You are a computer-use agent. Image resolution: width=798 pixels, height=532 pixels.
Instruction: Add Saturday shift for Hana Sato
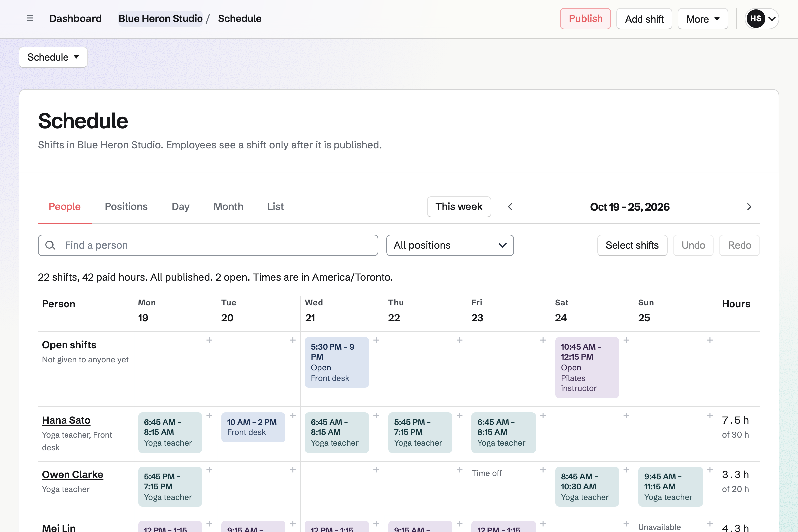tap(626, 416)
